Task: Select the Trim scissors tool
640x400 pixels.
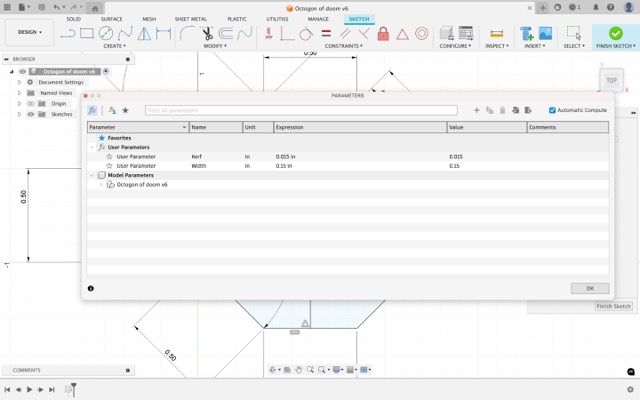Action: [207, 33]
